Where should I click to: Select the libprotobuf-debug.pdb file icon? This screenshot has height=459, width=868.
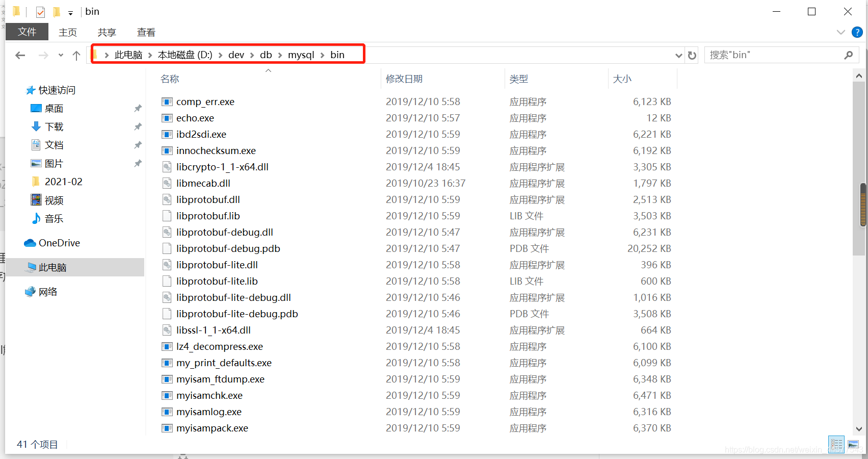[x=167, y=248]
